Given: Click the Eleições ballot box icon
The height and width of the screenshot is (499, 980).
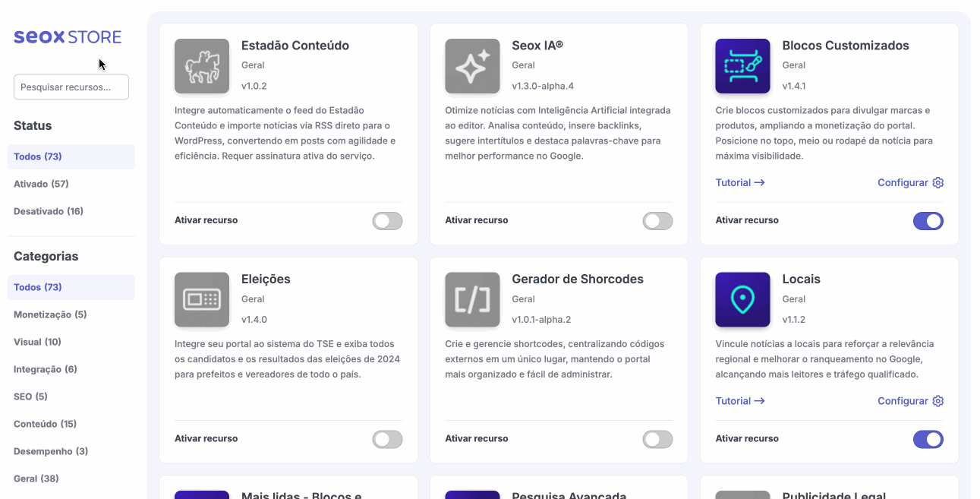Looking at the screenshot, I should (202, 299).
